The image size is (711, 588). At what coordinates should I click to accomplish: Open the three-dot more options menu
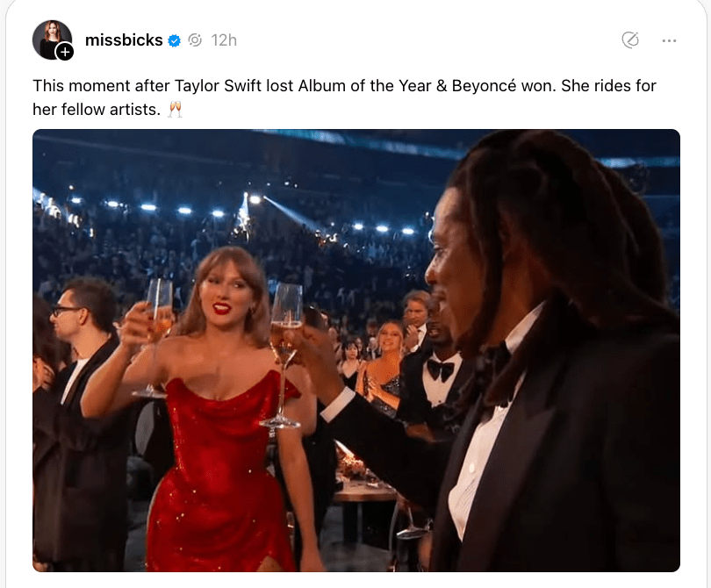click(x=669, y=40)
